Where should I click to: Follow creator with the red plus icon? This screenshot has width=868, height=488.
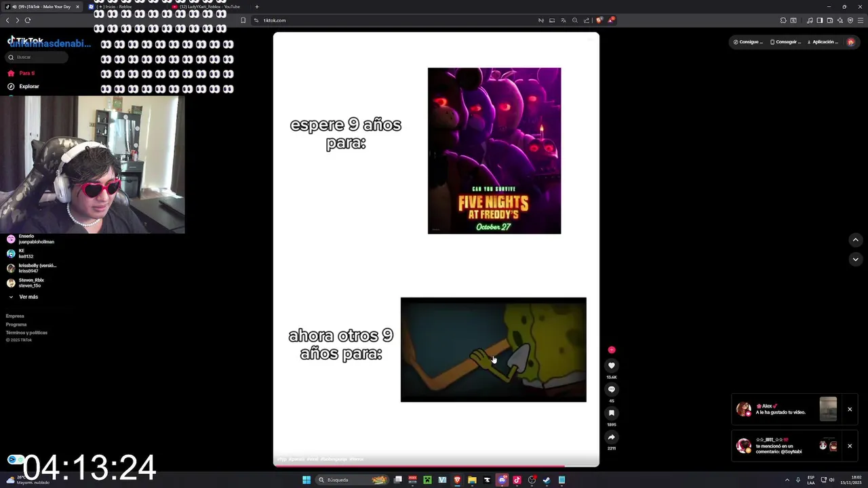tap(612, 350)
